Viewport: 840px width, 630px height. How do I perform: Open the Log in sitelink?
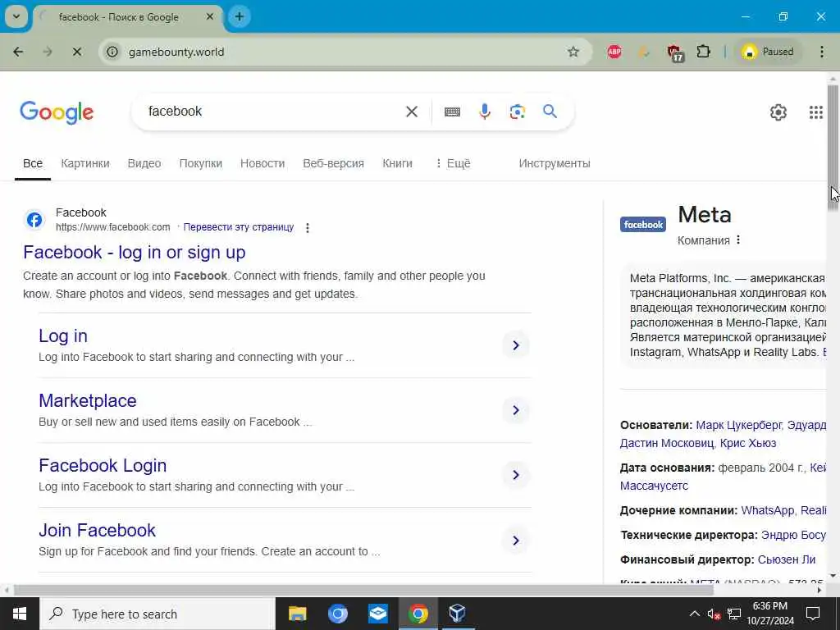[63, 336]
